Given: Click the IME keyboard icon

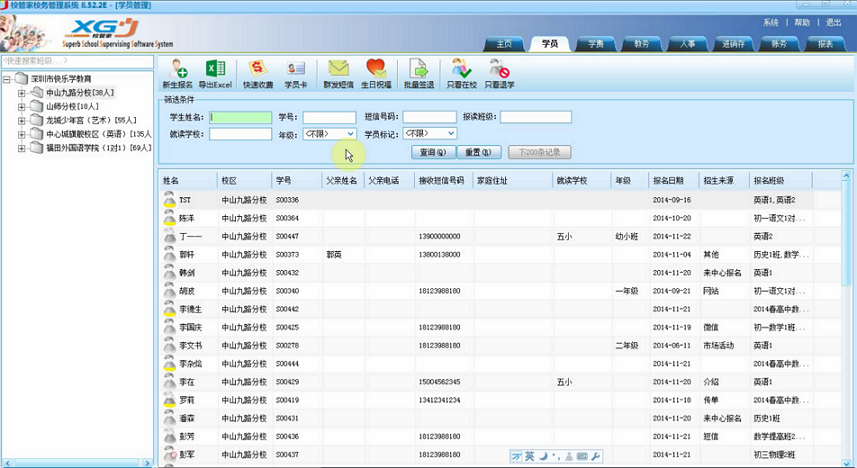Looking at the screenshot, I should (582, 456).
